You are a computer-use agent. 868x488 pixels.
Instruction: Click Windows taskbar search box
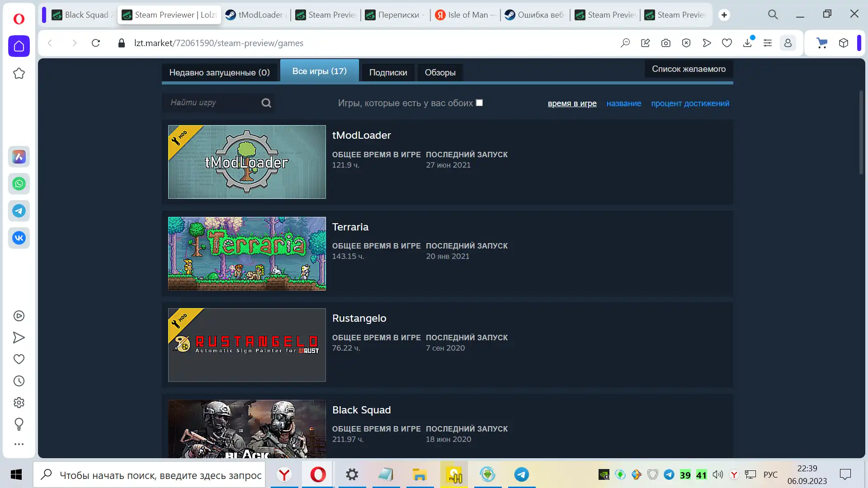click(x=150, y=474)
